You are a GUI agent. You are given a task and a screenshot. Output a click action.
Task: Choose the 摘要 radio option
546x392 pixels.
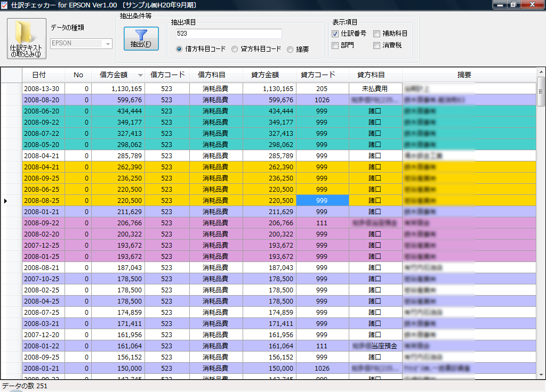290,50
